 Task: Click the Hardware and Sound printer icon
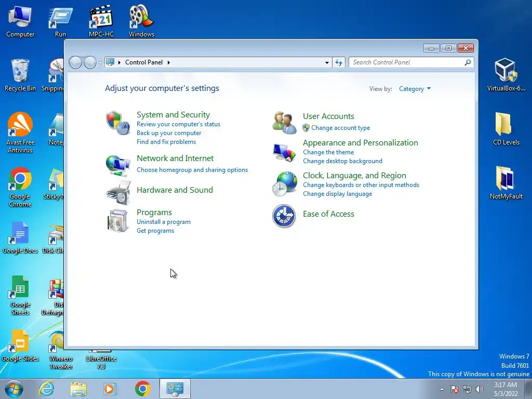tap(118, 192)
